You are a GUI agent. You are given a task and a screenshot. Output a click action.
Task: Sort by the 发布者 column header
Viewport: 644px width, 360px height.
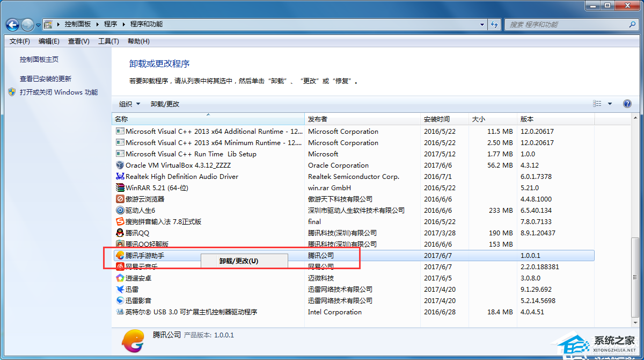[x=362, y=119]
